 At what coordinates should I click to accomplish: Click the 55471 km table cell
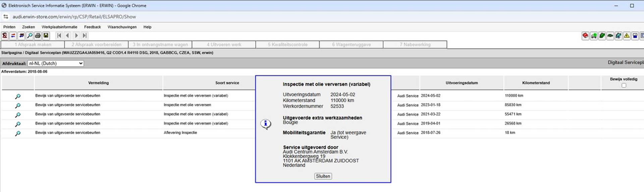click(x=513, y=114)
